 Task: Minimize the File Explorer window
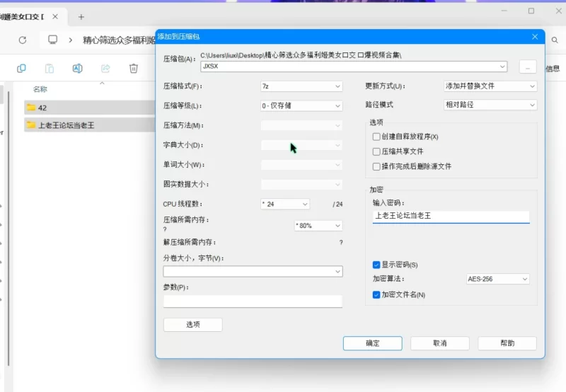504,11
